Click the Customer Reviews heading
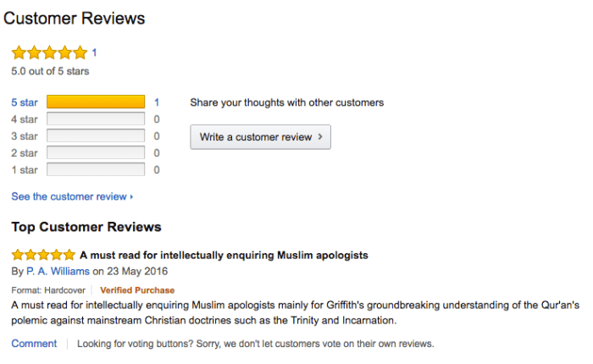 click(x=75, y=18)
